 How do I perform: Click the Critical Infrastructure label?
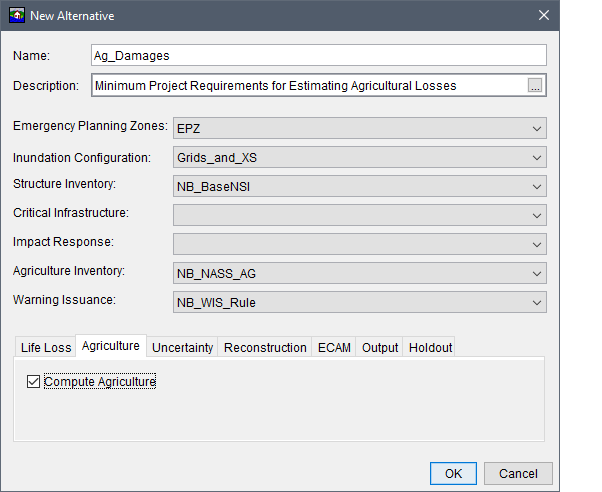(71, 213)
